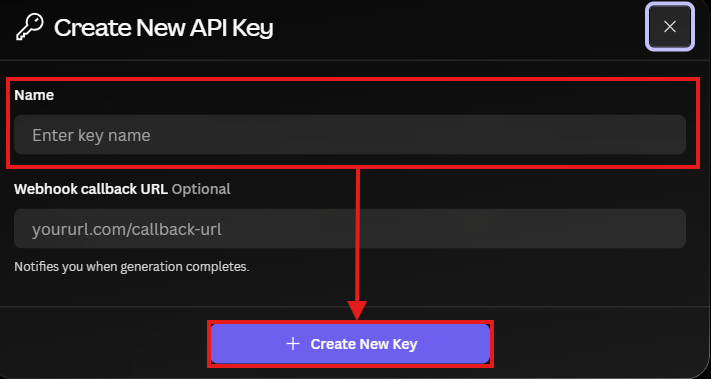Viewport: 711px width, 379px height.
Task: Click the plus icon on Create New Key
Action: pyautogui.click(x=293, y=344)
